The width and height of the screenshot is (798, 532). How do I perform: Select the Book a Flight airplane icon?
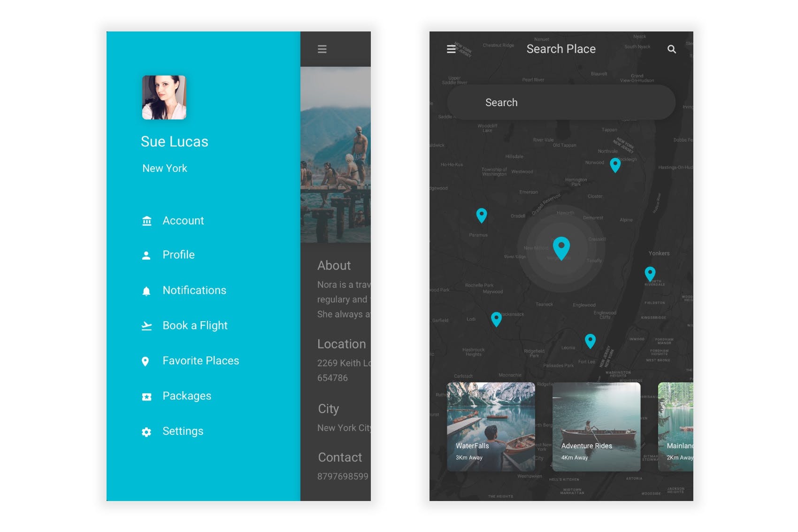(146, 325)
